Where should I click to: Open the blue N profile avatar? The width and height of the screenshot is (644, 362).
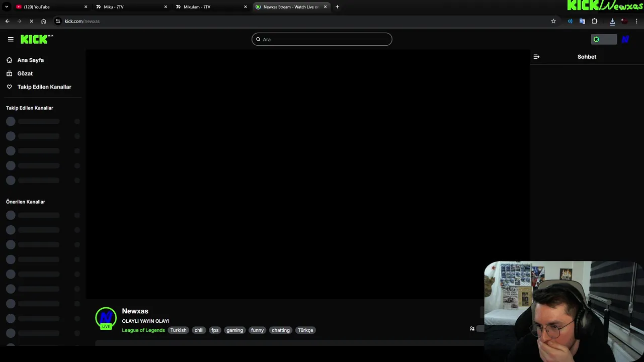point(625,39)
